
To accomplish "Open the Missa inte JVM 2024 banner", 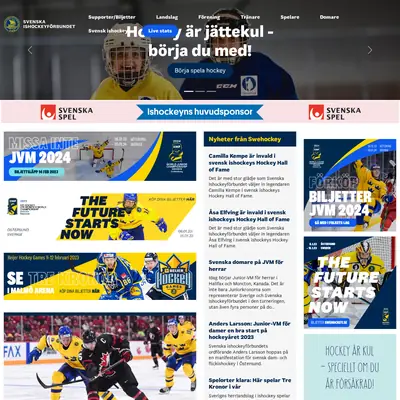I will [100, 156].
